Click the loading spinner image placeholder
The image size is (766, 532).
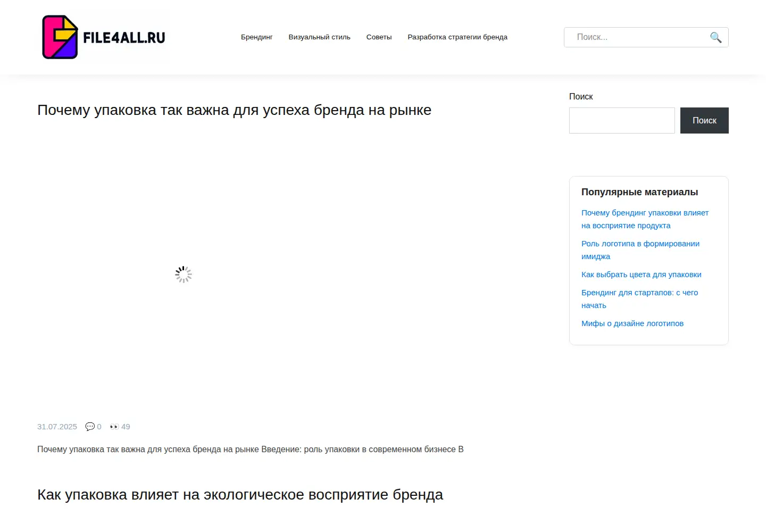[x=184, y=275]
